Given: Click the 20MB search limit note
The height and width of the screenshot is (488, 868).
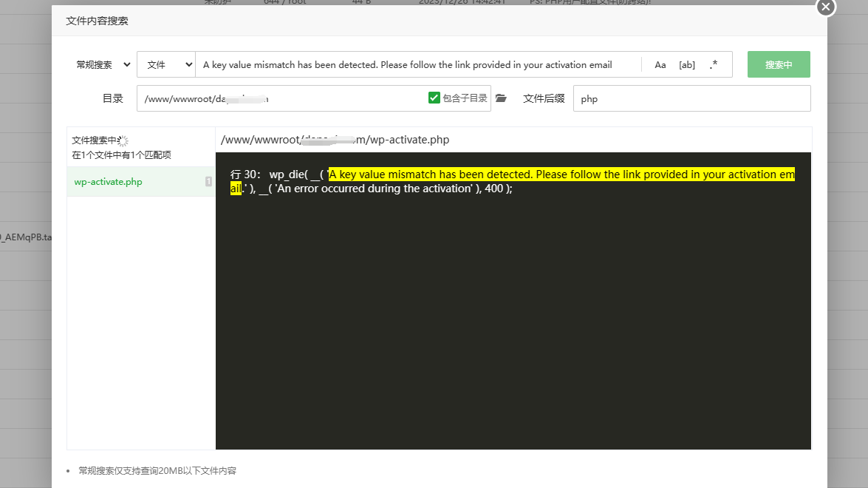Looking at the screenshot, I should tap(157, 471).
